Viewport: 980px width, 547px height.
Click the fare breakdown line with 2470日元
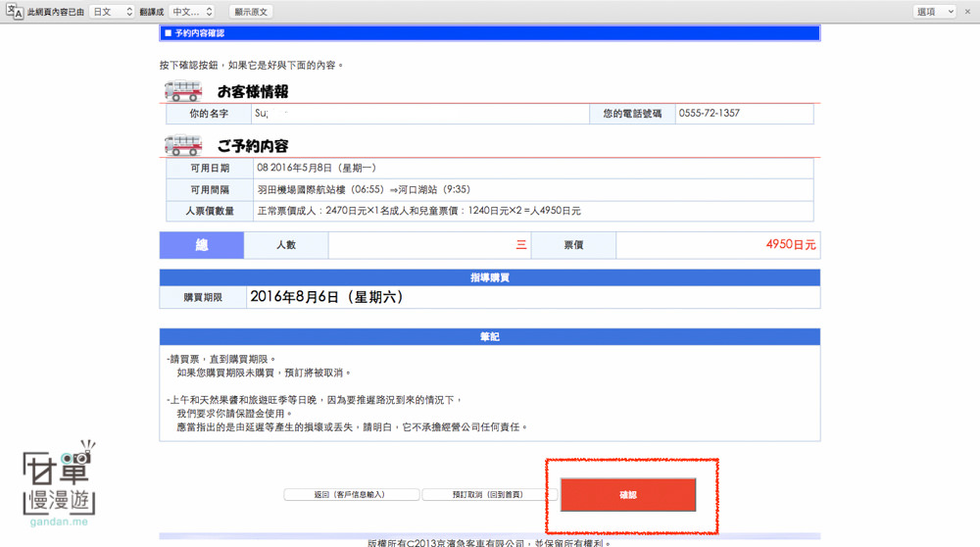coord(418,211)
